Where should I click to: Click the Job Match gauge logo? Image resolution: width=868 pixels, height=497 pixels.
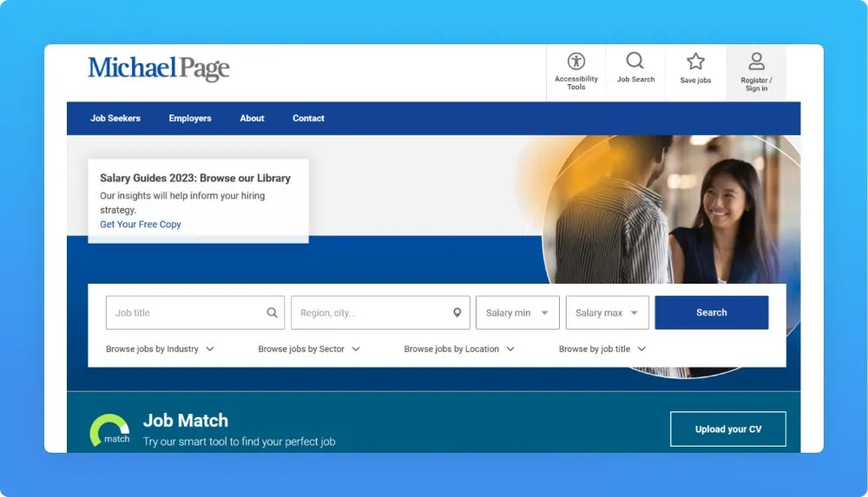pos(109,430)
